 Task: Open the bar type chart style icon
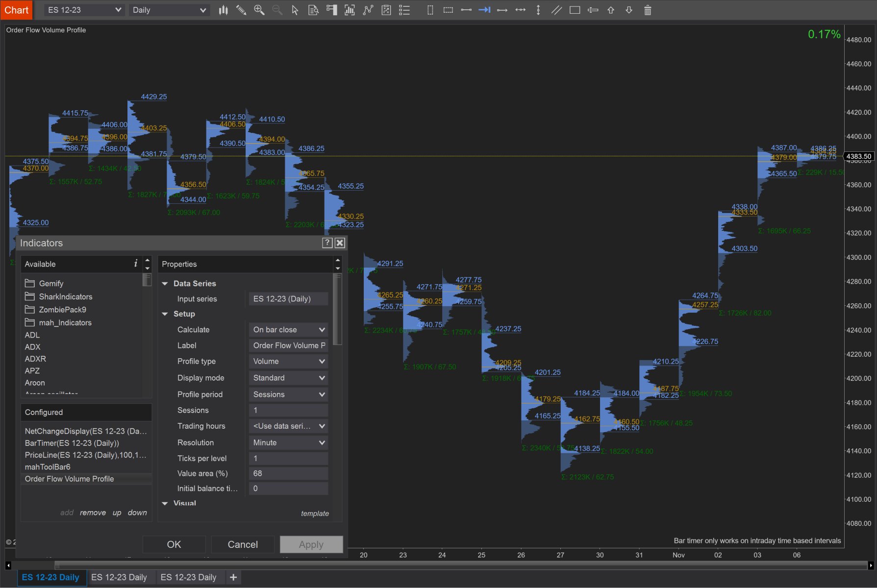[224, 10]
